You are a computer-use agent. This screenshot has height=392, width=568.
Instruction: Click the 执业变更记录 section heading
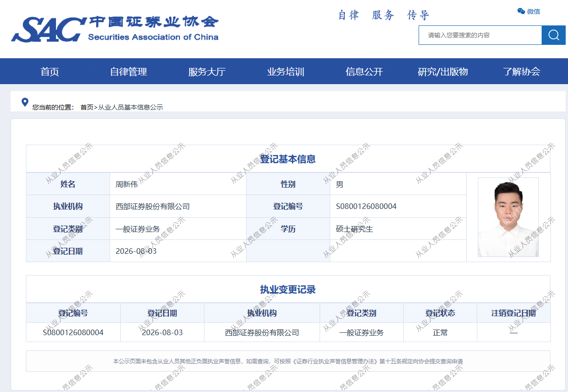pyautogui.click(x=288, y=290)
